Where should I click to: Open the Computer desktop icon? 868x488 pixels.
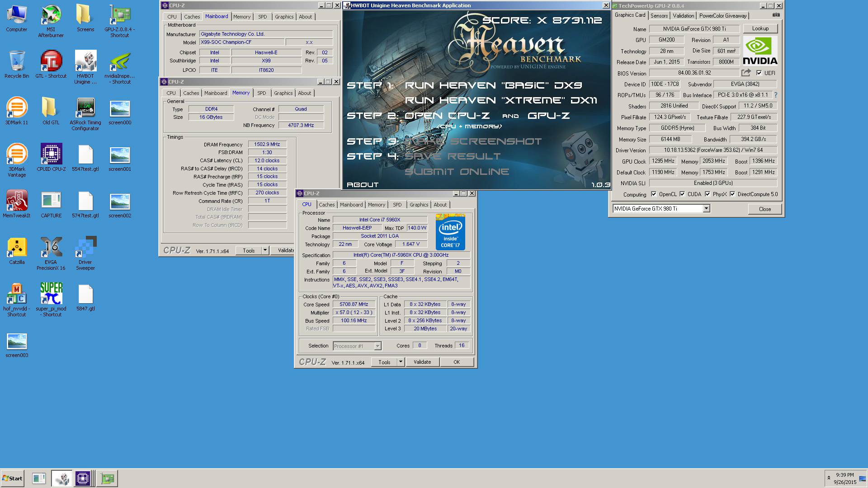point(17,18)
